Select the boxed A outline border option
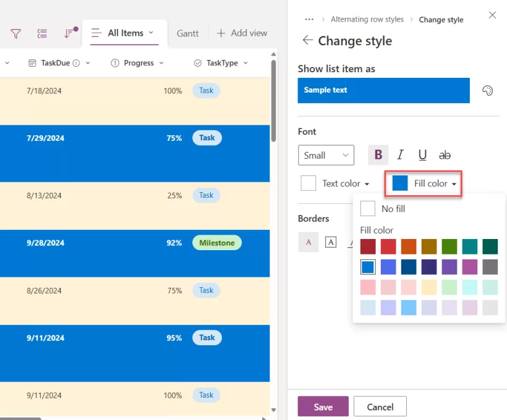Image resolution: width=507 pixels, height=420 pixels. tap(331, 242)
